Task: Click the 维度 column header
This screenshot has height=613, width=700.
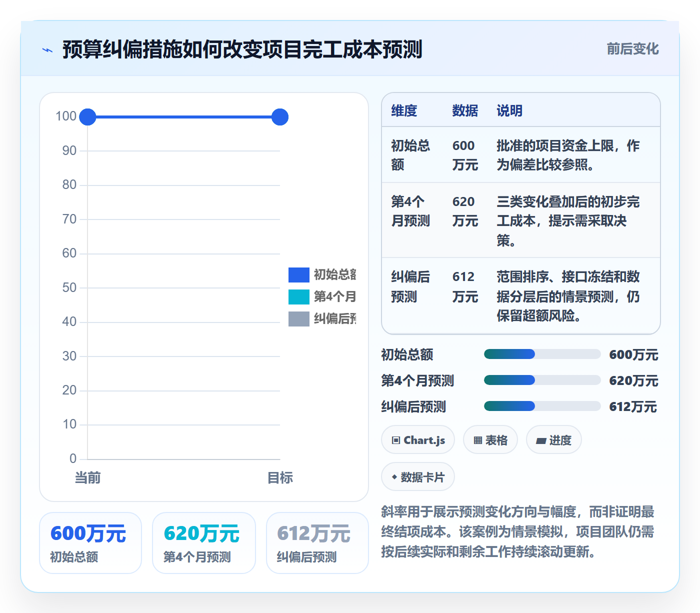Action: (x=404, y=110)
